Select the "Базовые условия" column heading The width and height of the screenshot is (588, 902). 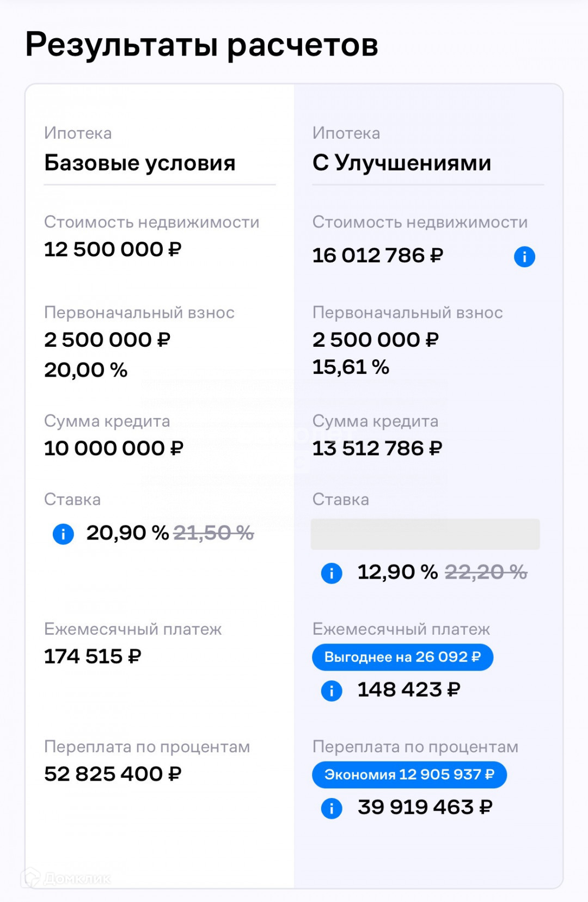click(140, 163)
